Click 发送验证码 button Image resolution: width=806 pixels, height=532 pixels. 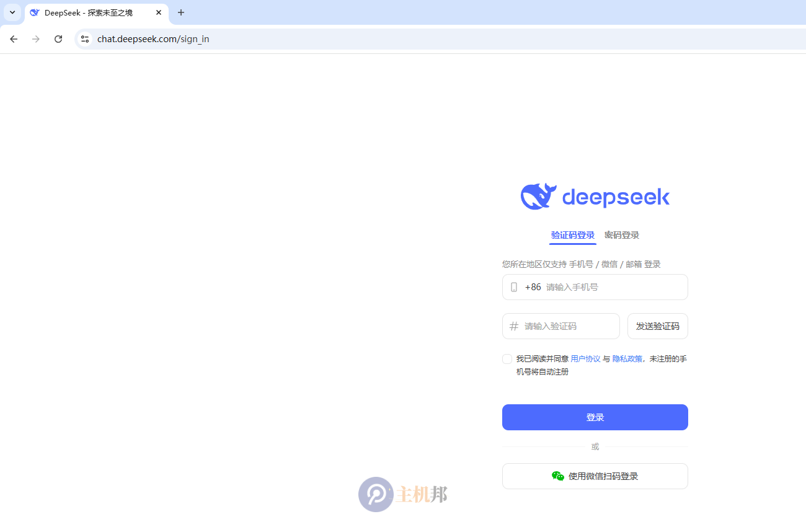coord(658,326)
